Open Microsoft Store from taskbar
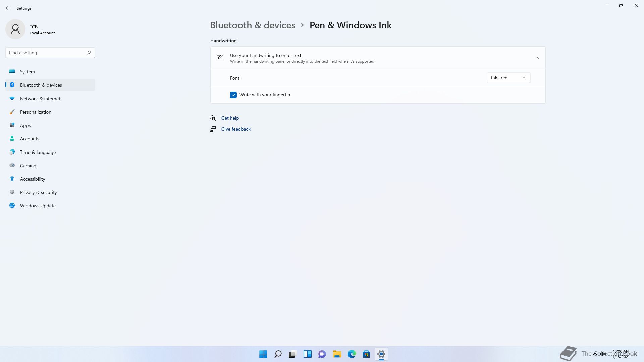644x362 pixels. tap(366, 354)
